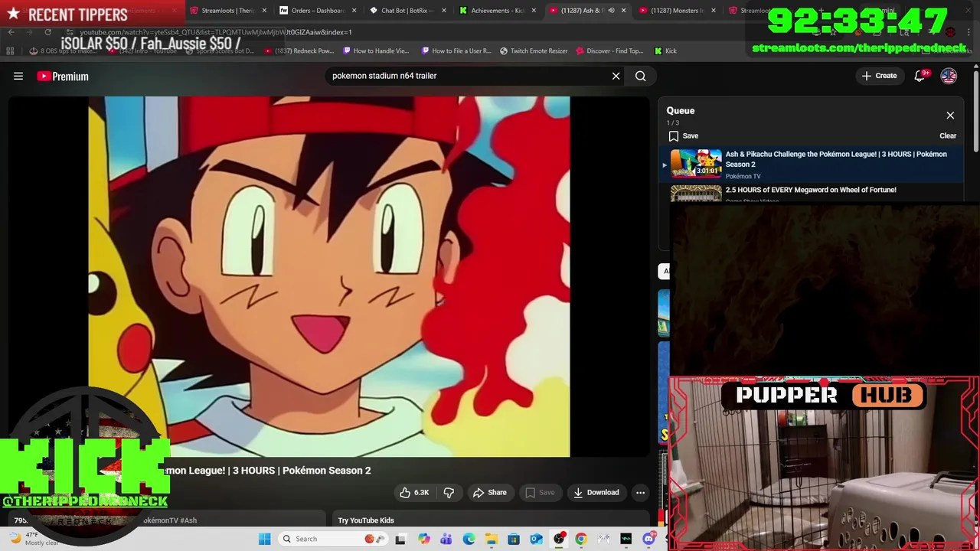Focus the YouTube search input field
Image resolution: width=980 pixels, height=551 pixels.
click(467, 76)
